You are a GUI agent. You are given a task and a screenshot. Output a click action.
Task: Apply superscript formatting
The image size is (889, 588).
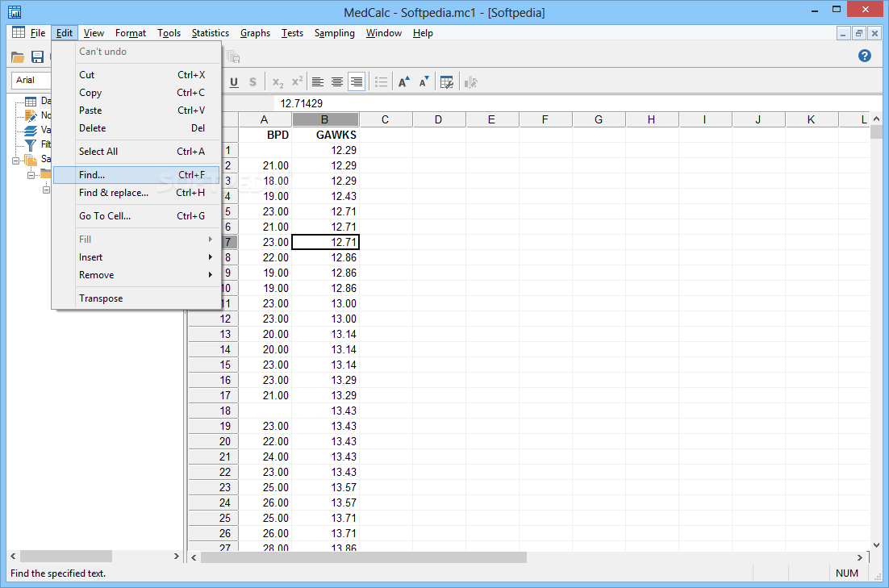[x=297, y=82]
